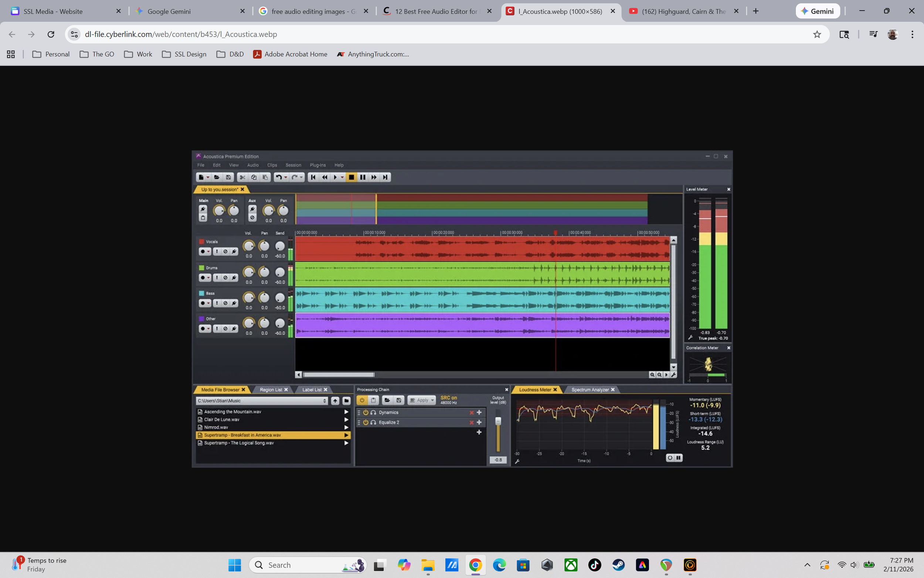Click the Steam icon in Windows taskbar
Screen dimensions: 924x578
(618, 565)
